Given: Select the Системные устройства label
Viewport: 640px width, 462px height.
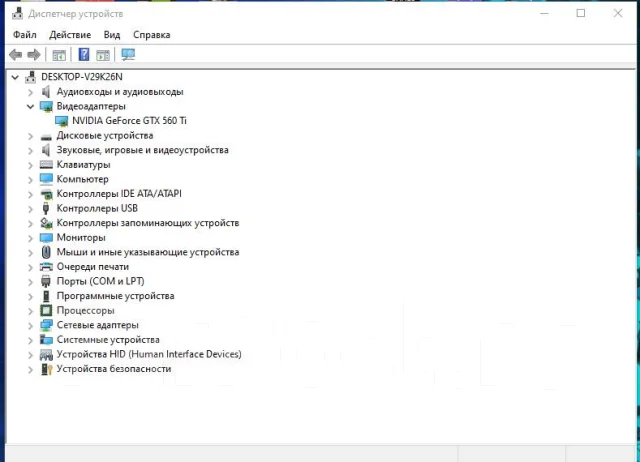Looking at the screenshot, I should (x=108, y=340).
